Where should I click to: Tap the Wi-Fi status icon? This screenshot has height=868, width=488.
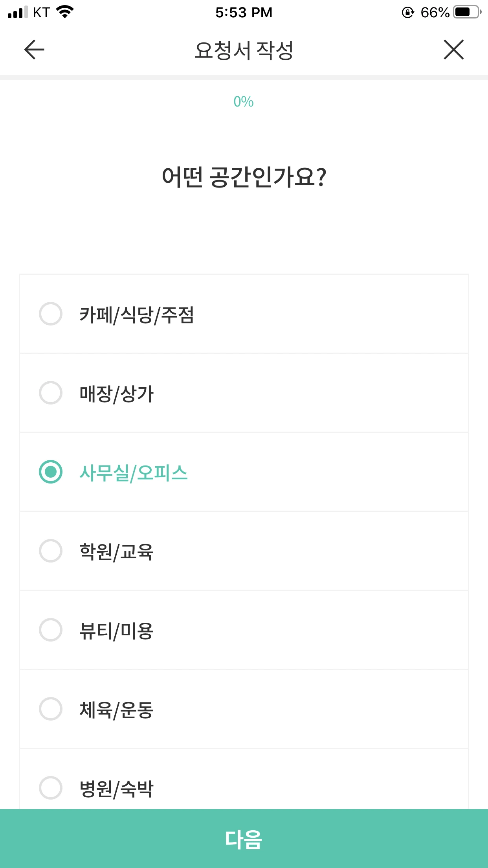click(x=65, y=12)
